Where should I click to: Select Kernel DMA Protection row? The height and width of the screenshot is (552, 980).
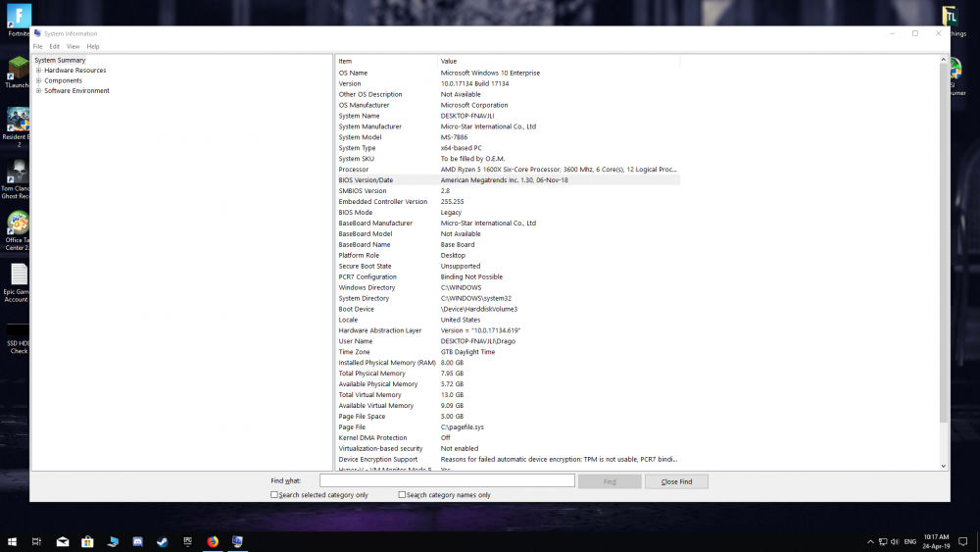[508, 437]
